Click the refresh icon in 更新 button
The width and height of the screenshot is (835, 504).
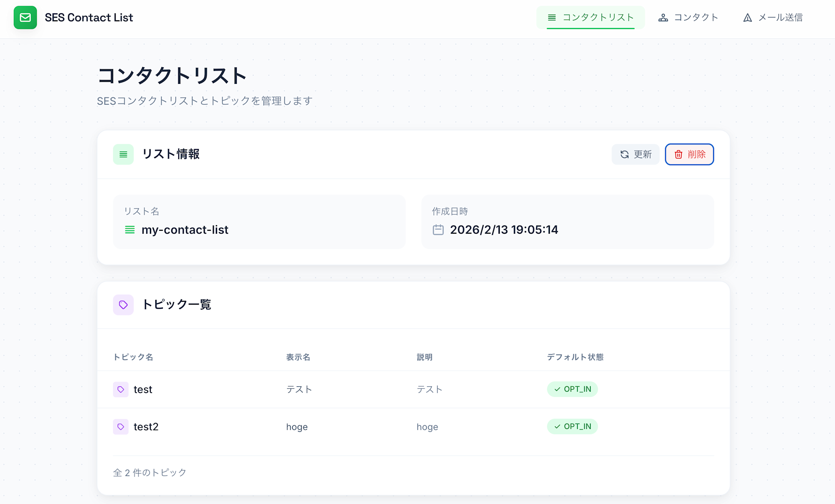[x=625, y=154]
